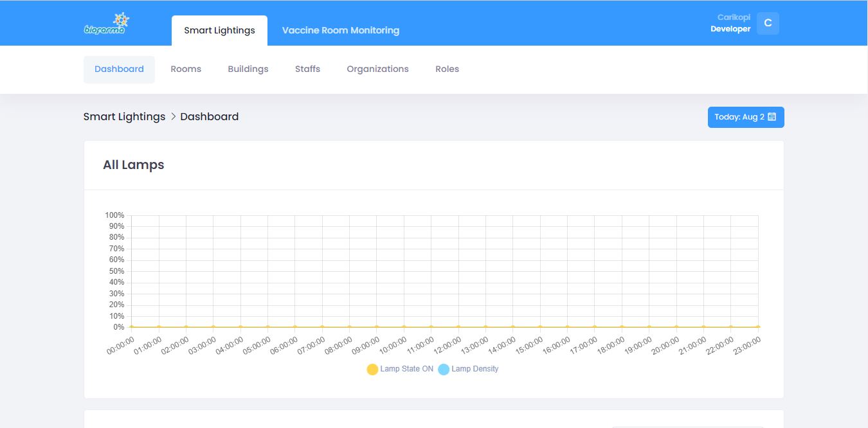Click the calendar icon in the date button

(x=772, y=117)
